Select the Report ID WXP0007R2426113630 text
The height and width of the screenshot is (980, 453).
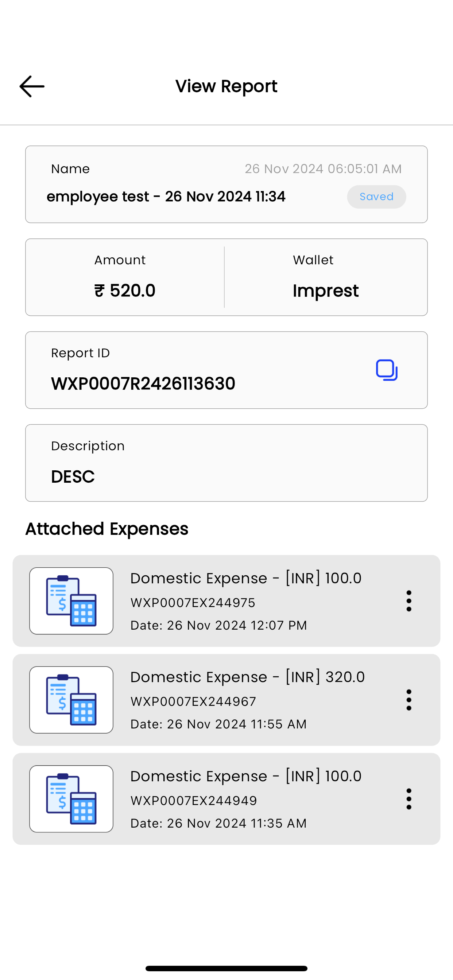point(143,384)
